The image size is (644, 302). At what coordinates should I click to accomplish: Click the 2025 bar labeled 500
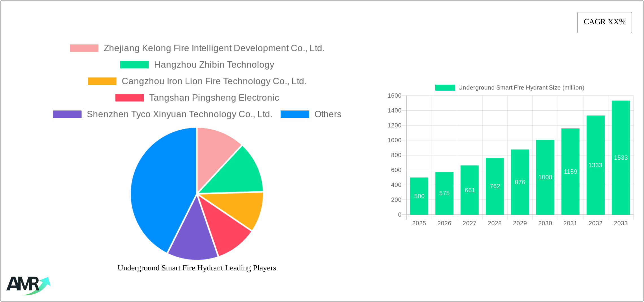point(419,196)
